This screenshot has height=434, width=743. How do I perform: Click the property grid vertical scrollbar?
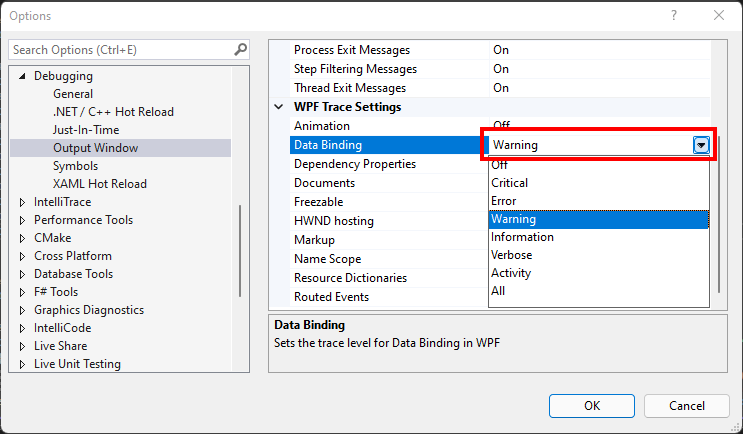719,215
